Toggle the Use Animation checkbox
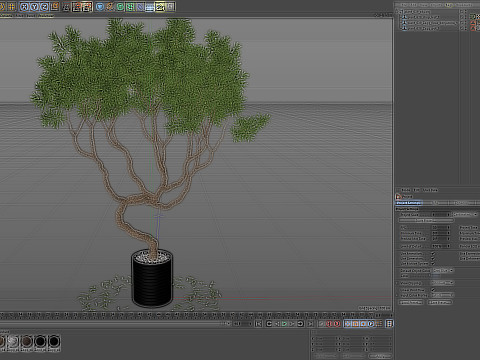The height and width of the screenshot is (360, 480). click(x=433, y=254)
